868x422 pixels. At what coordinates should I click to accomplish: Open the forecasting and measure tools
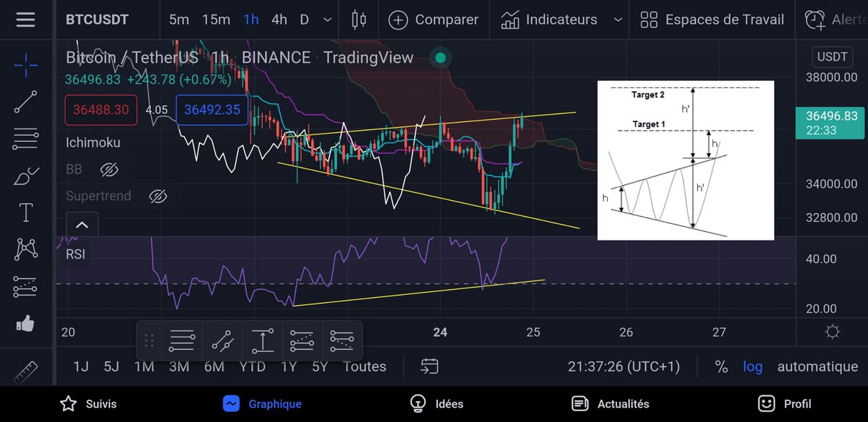pyautogui.click(x=26, y=287)
